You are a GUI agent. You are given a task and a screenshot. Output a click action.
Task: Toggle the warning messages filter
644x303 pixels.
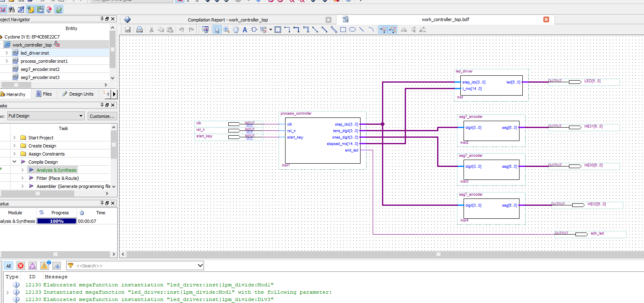(x=45, y=266)
